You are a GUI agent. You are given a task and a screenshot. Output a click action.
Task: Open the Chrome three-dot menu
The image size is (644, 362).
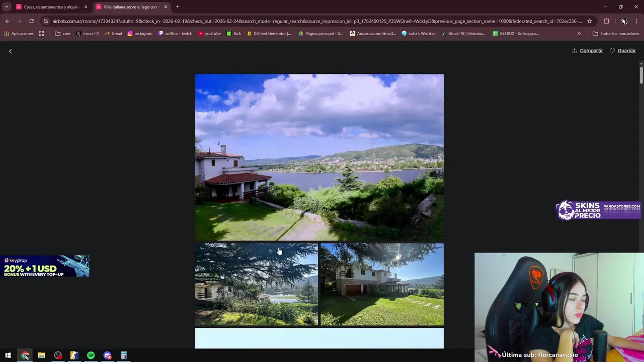coord(636,21)
